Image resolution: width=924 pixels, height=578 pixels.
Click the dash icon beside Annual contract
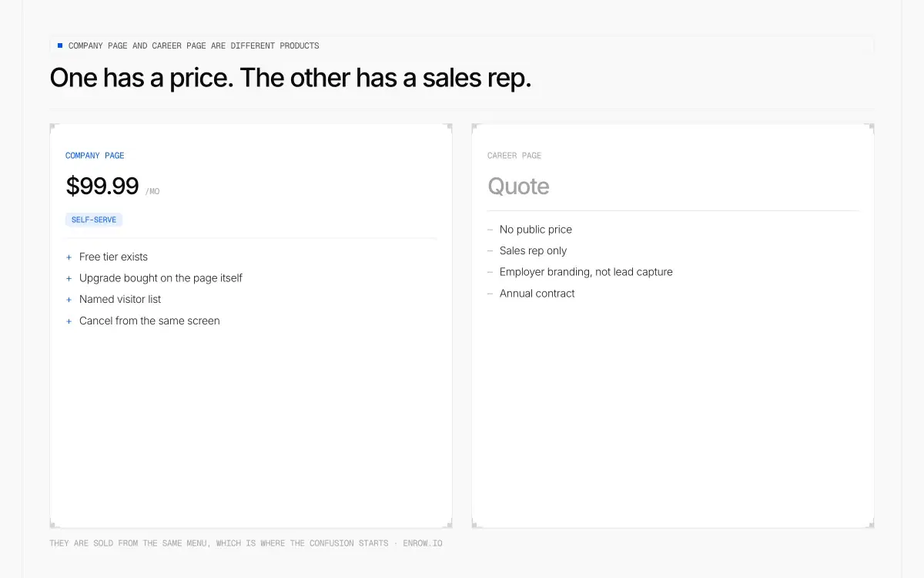tap(490, 294)
